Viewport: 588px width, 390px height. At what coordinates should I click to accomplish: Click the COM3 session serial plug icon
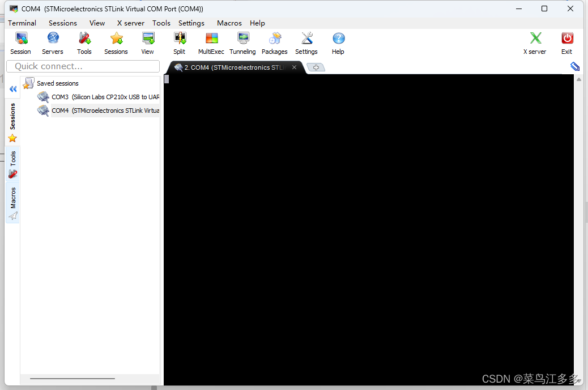click(x=43, y=97)
